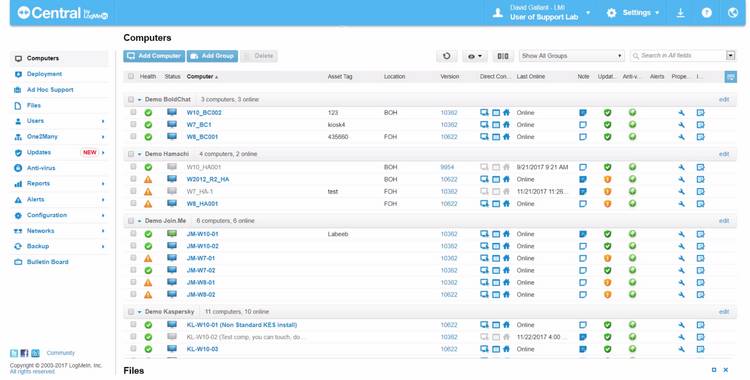Image resolution: width=750 pixels, height=380 pixels.
Task: Click version 9954 for W10_HA001
Action: 447,168
